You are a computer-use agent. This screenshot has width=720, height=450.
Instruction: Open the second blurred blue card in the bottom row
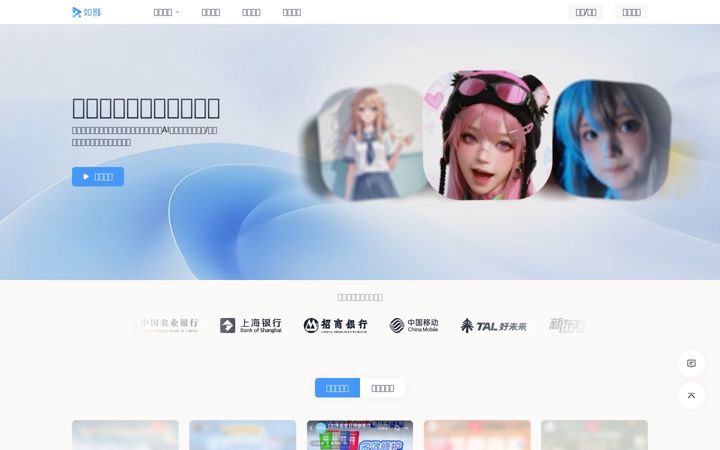[242, 435]
